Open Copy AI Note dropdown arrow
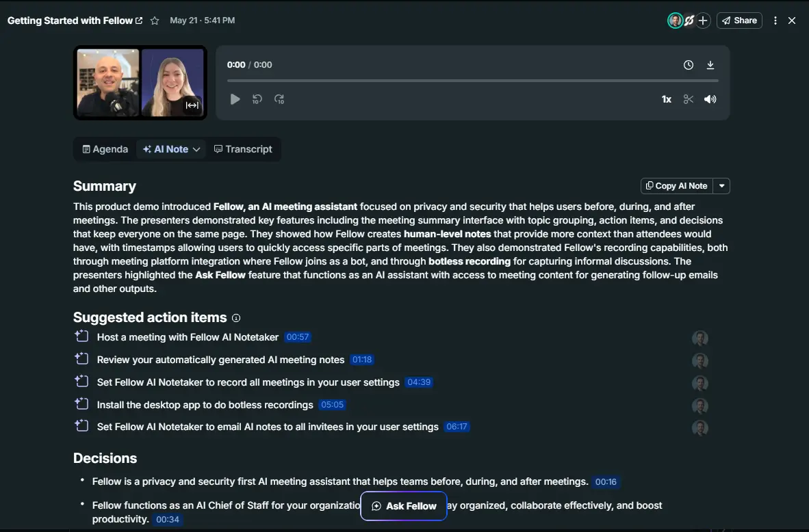Viewport: 809px width, 532px height. (721, 186)
